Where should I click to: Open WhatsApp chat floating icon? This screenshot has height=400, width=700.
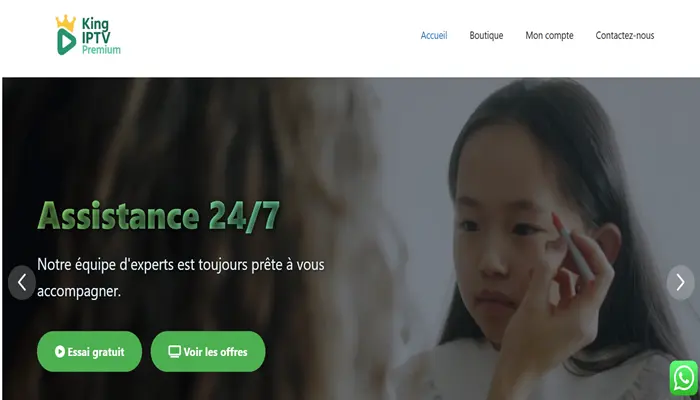point(683,378)
